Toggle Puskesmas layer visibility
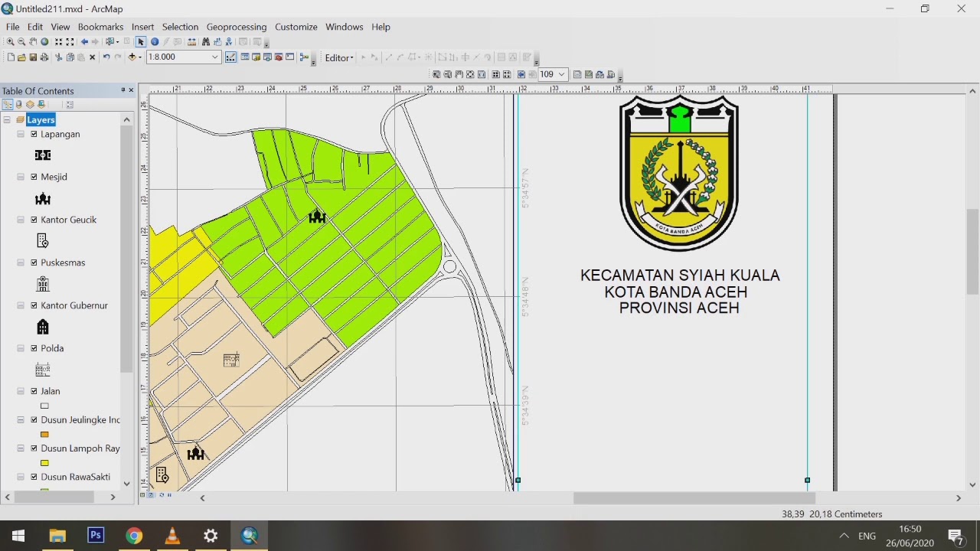 click(34, 262)
